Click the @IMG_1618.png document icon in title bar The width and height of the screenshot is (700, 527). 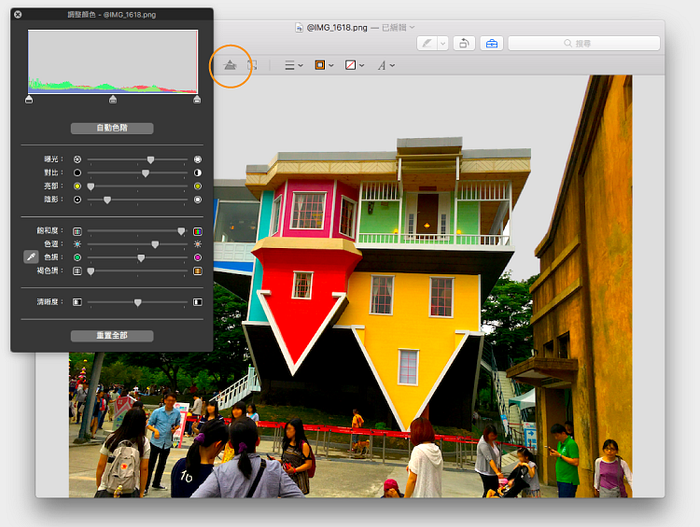[300, 27]
